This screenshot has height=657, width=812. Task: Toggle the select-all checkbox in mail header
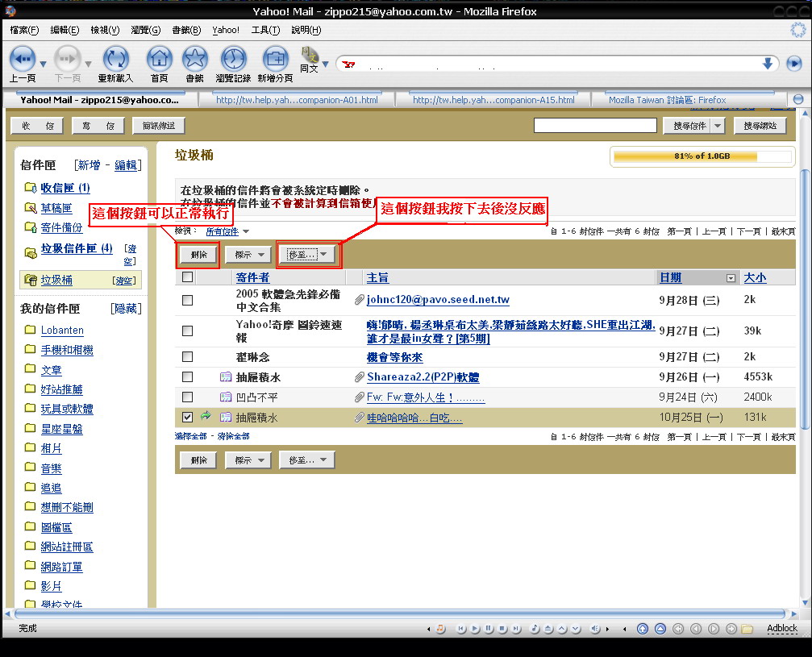pyautogui.click(x=187, y=277)
